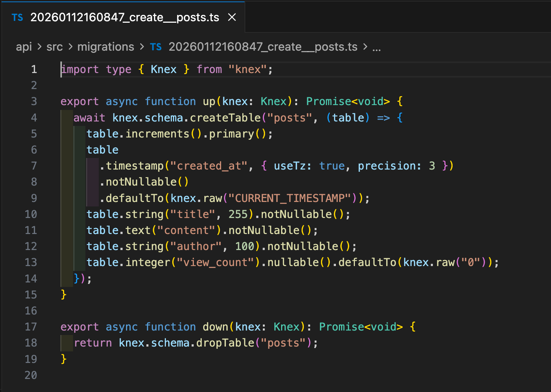
Task: Open the 'src' breadcrumb segment
Action: [x=54, y=47]
